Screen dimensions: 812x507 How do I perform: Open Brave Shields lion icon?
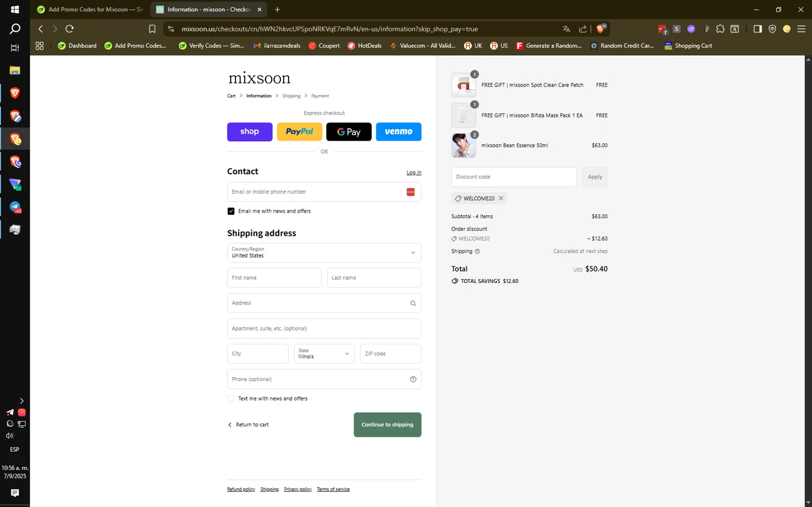click(600, 29)
